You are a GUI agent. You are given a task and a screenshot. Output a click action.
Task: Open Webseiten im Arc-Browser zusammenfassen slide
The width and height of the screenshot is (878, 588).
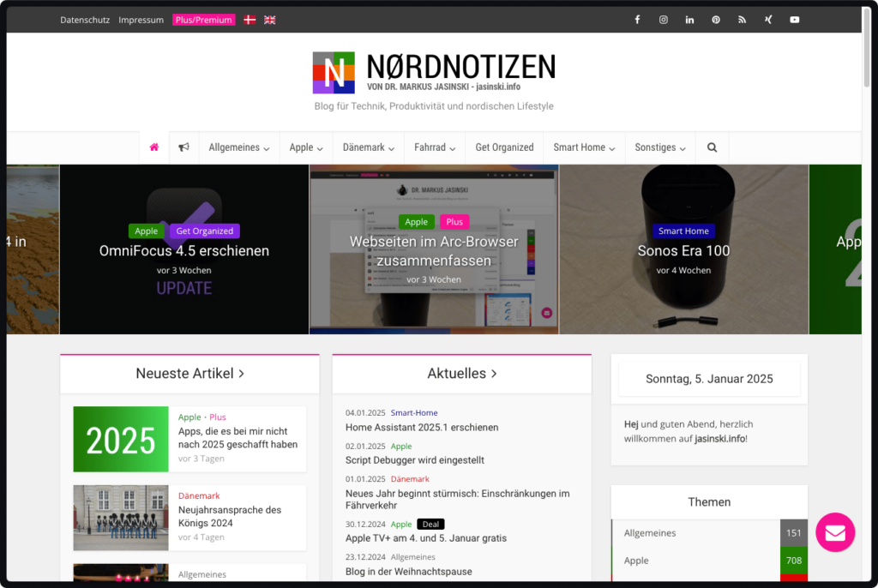[x=434, y=251]
